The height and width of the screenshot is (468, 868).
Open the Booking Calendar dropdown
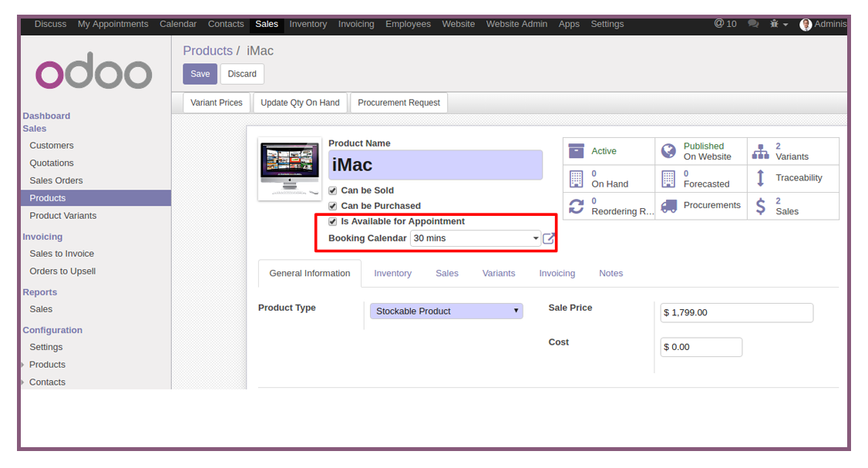pyautogui.click(x=476, y=238)
